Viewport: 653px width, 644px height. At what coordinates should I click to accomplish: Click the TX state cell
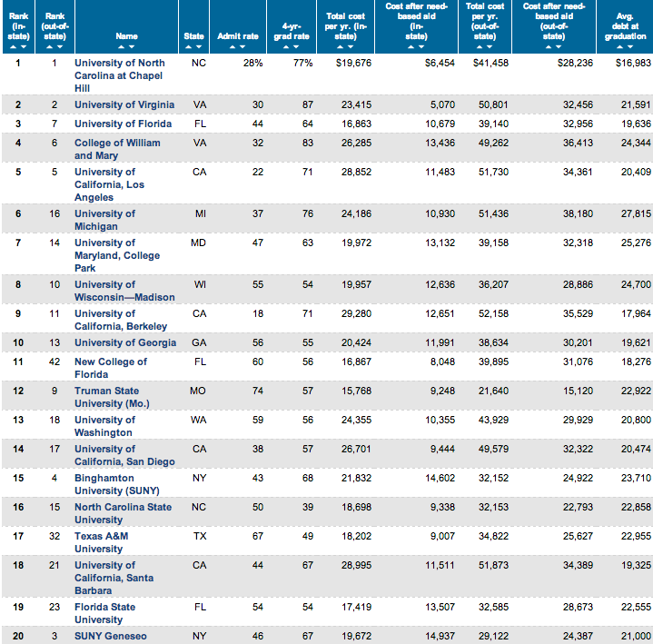point(200,536)
